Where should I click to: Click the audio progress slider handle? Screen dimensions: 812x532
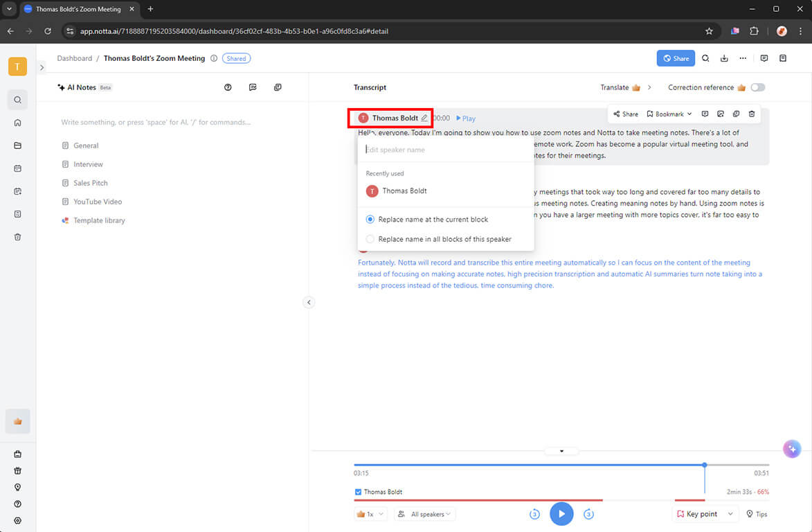pos(705,465)
